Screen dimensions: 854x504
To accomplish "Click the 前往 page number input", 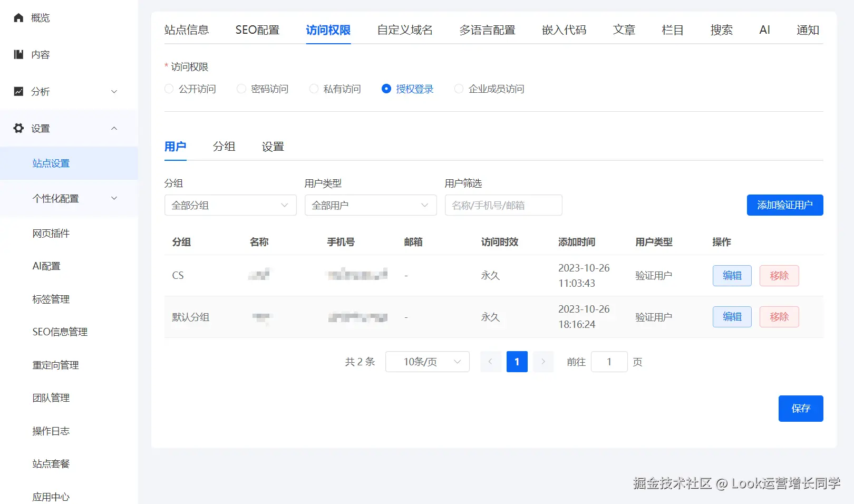I will coord(609,362).
